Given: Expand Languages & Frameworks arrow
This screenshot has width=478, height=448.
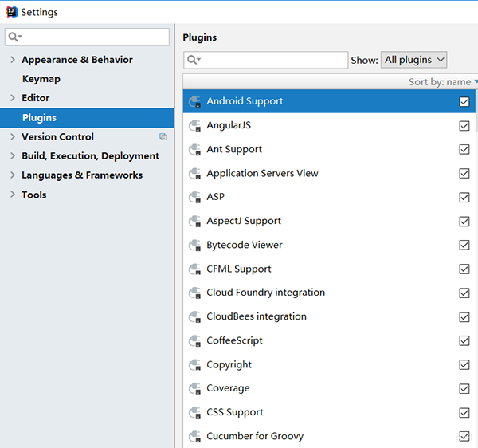Looking at the screenshot, I should (x=13, y=175).
